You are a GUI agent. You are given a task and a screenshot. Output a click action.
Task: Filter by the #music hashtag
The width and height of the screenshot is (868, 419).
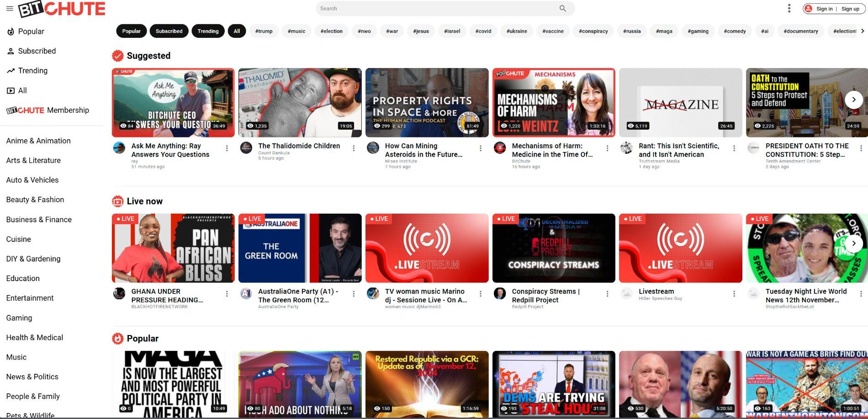(296, 31)
